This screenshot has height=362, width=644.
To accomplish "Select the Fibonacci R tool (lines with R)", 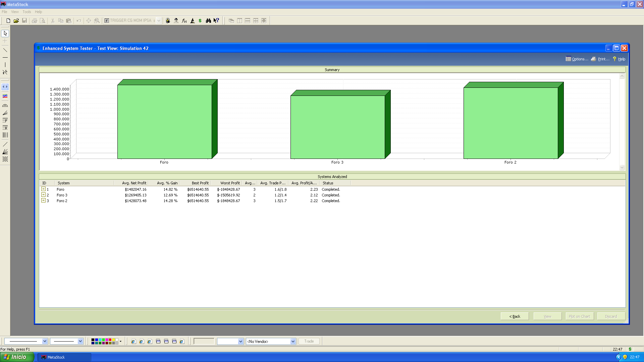I will 5,128.
